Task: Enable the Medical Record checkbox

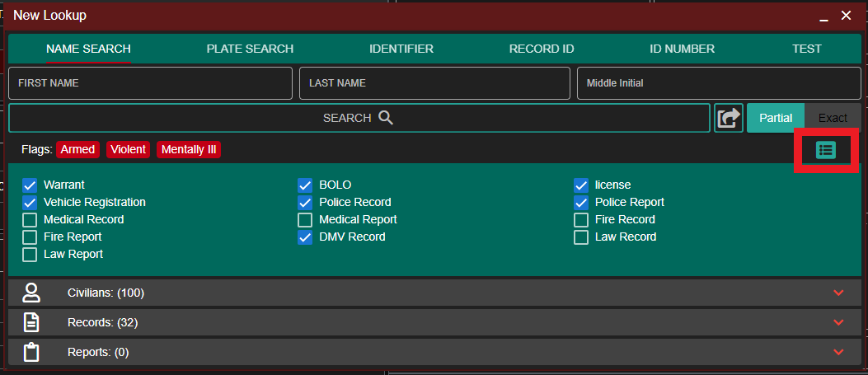Action: pyautogui.click(x=30, y=220)
